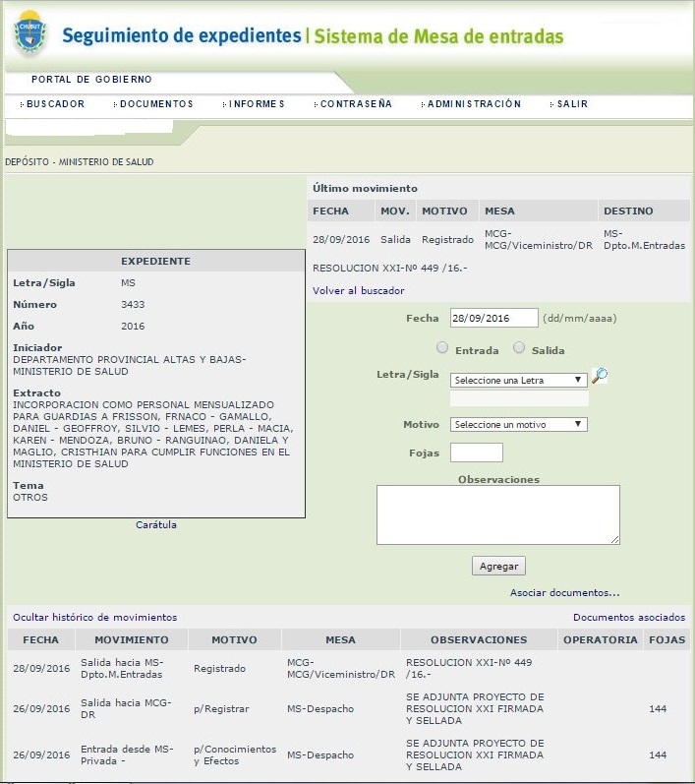Follow the 'Volver al buscador' link

[x=358, y=290]
